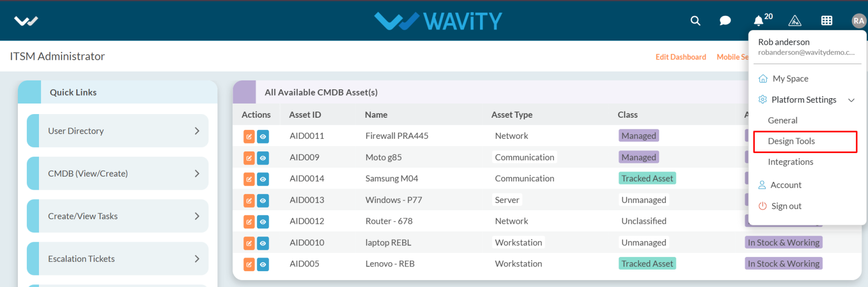Open Integrations submenu item
This screenshot has width=868, height=287.
(x=790, y=162)
